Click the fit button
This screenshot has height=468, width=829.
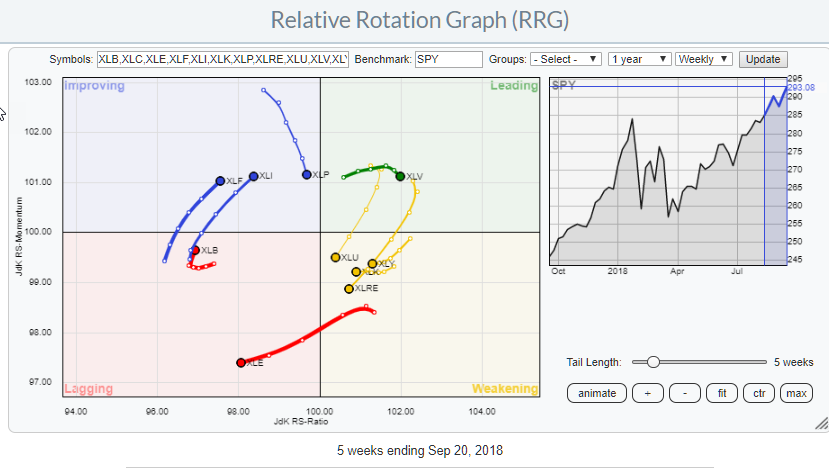722,393
